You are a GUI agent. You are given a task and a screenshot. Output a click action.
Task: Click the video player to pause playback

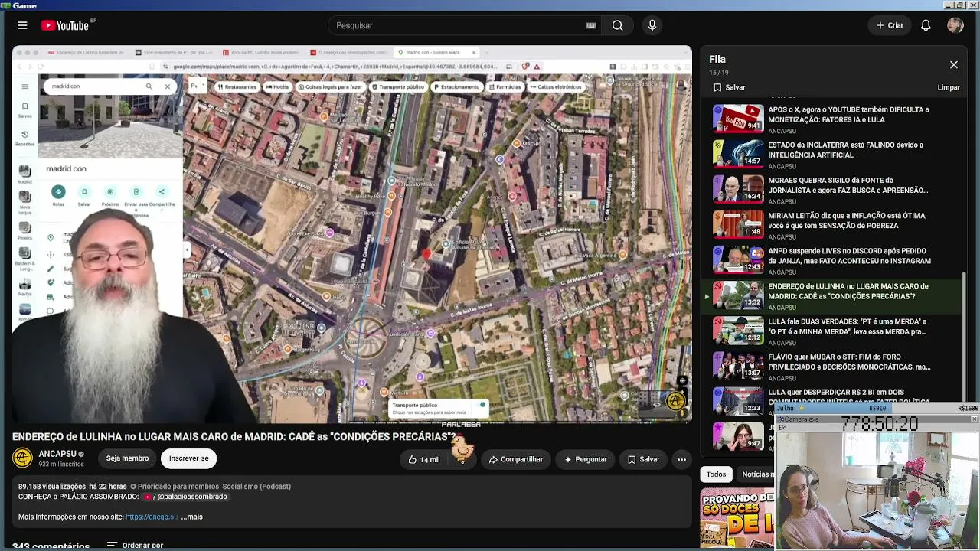pos(352,234)
